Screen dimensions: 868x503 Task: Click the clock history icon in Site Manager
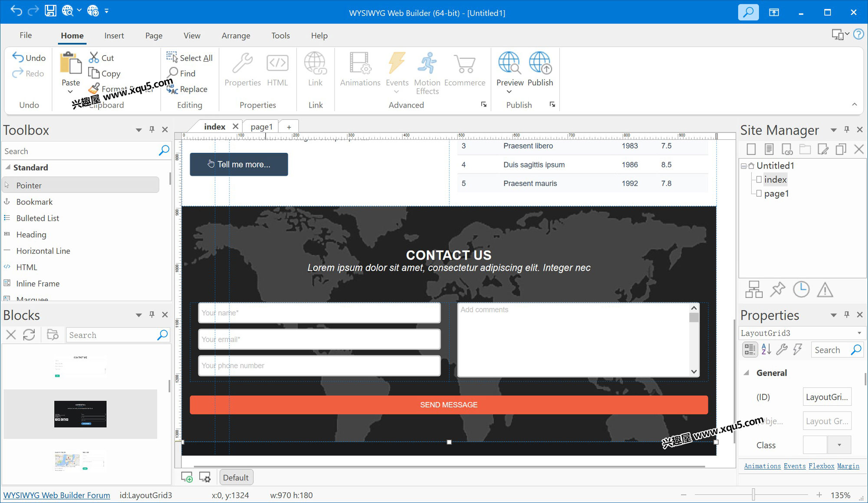tap(801, 289)
